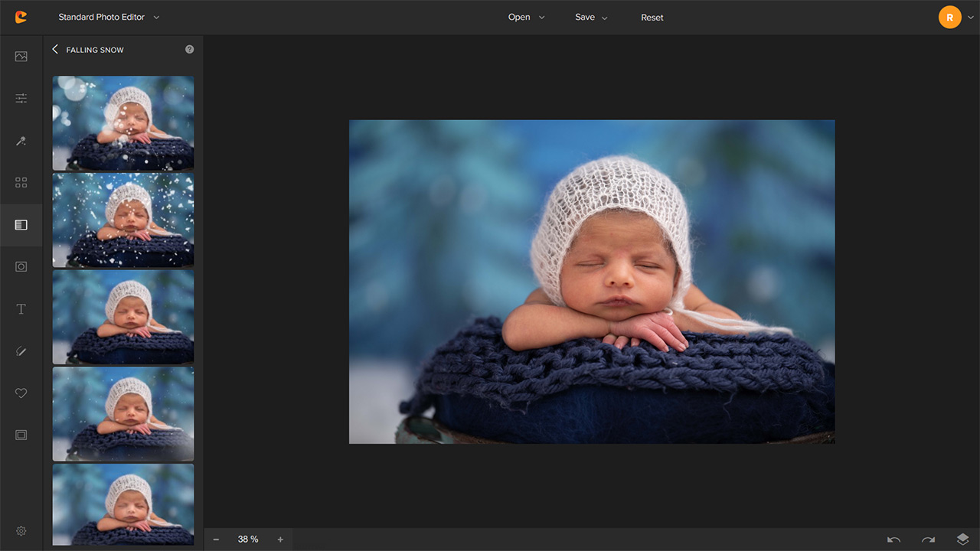The width and height of the screenshot is (980, 551).
Task: Expand the Save menu dropdown
Action: (591, 17)
